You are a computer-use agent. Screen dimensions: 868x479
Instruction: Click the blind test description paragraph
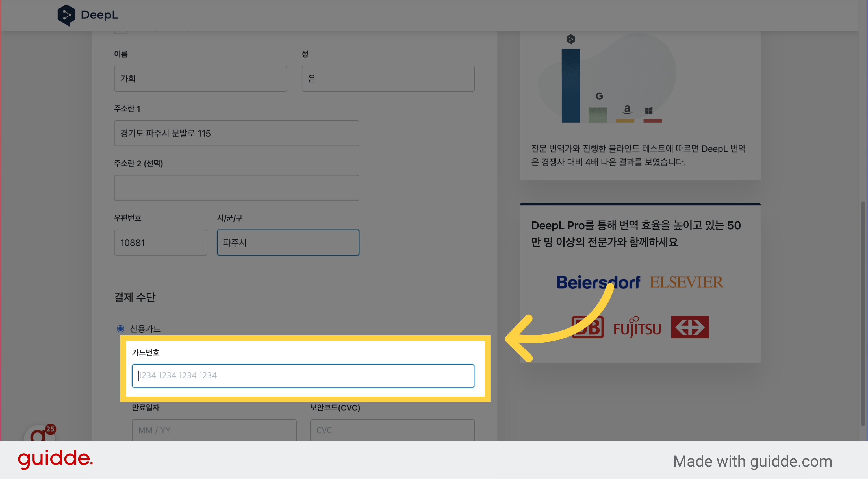click(638, 155)
